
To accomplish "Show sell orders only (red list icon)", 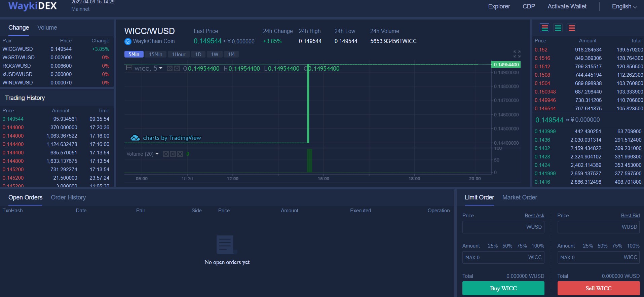I will click(x=572, y=28).
